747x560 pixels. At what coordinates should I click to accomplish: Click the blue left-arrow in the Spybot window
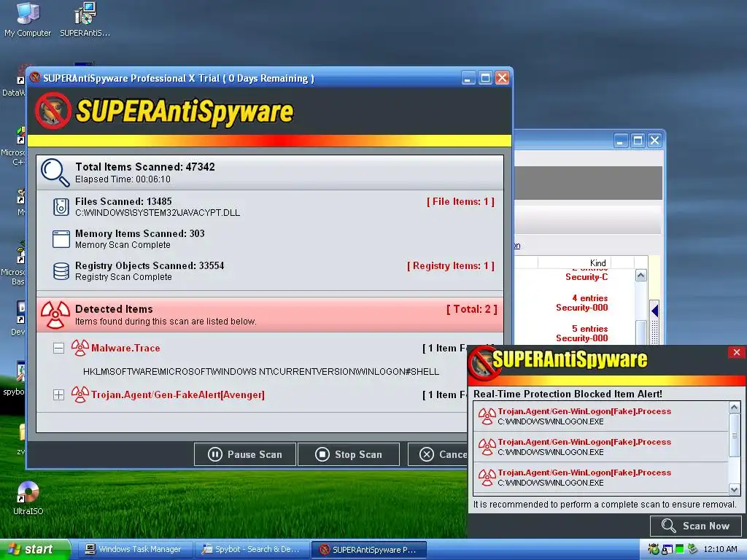point(654,311)
